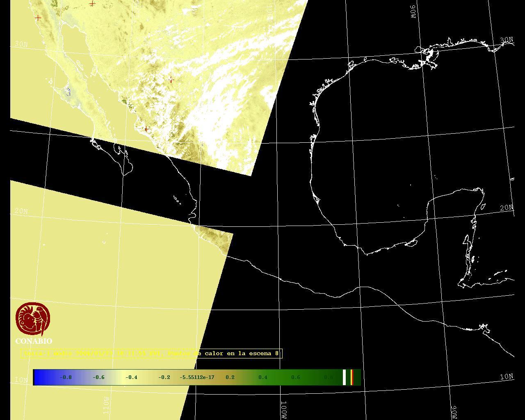525x420 pixels.
Task: Click the 20N latitude label at left edge
Action: click(21, 211)
